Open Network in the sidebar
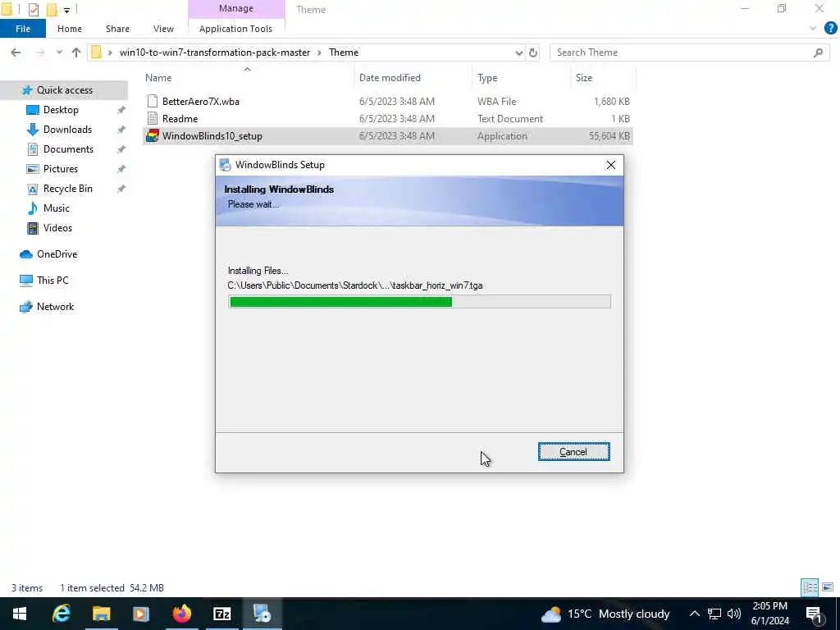 point(55,307)
